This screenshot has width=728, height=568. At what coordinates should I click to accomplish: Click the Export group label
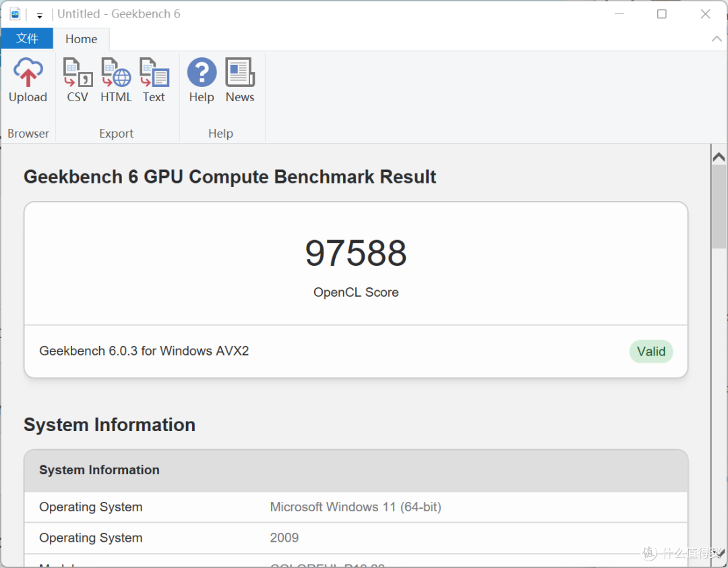click(116, 134)
